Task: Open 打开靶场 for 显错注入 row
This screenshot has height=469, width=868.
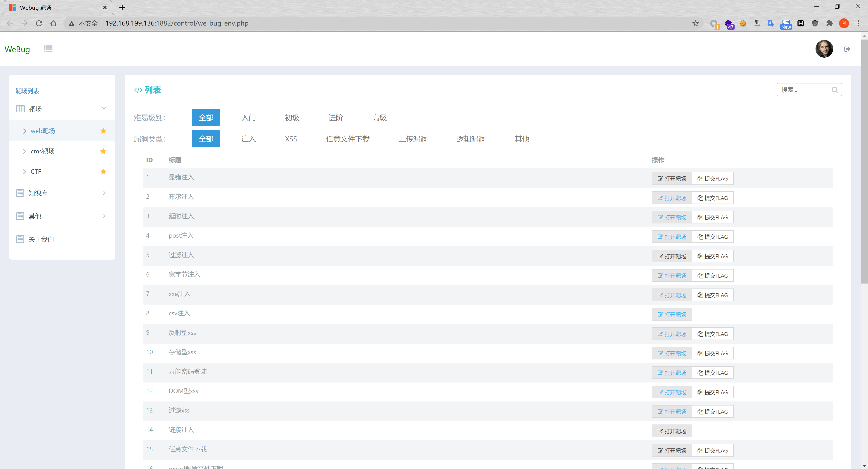Action: 671,178
